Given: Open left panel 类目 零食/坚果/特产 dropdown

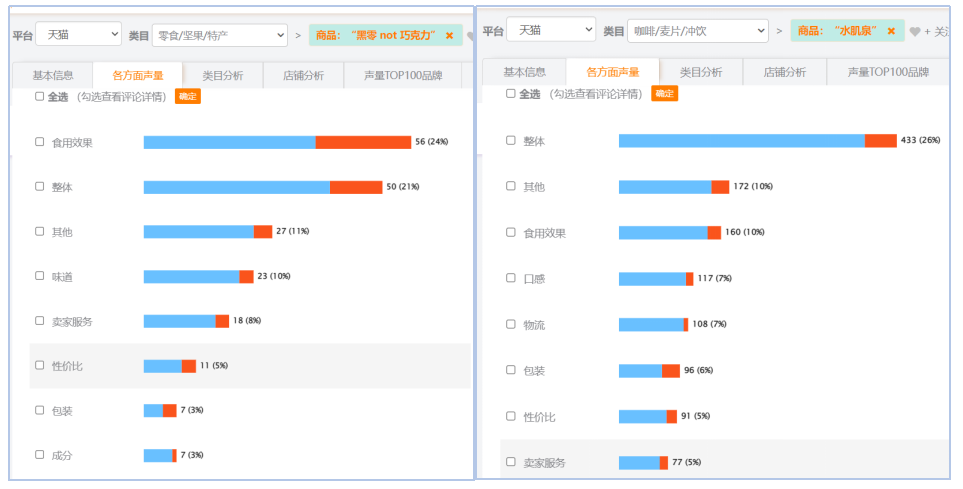Looking at the screenshot, I should pyautogui.click(x=220, y=35).
